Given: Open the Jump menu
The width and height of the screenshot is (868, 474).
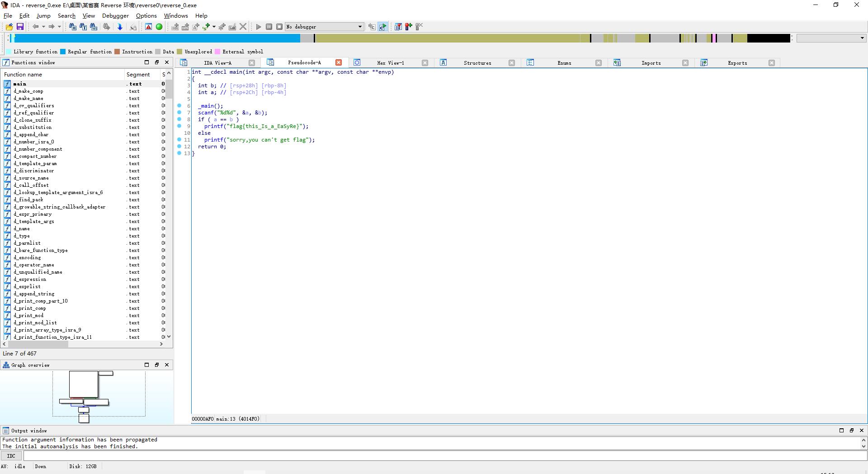Looking at the screenshot, I should click(x=43, y=15).
